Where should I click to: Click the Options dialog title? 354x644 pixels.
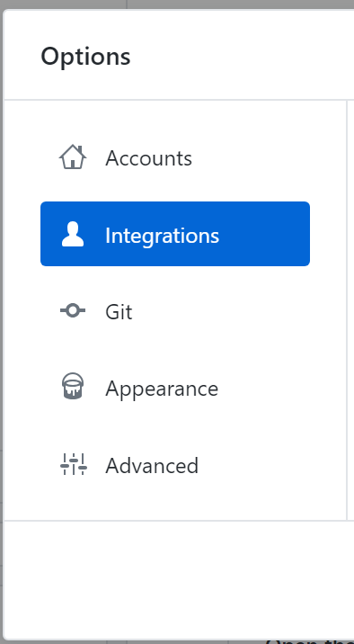[85, 57]
